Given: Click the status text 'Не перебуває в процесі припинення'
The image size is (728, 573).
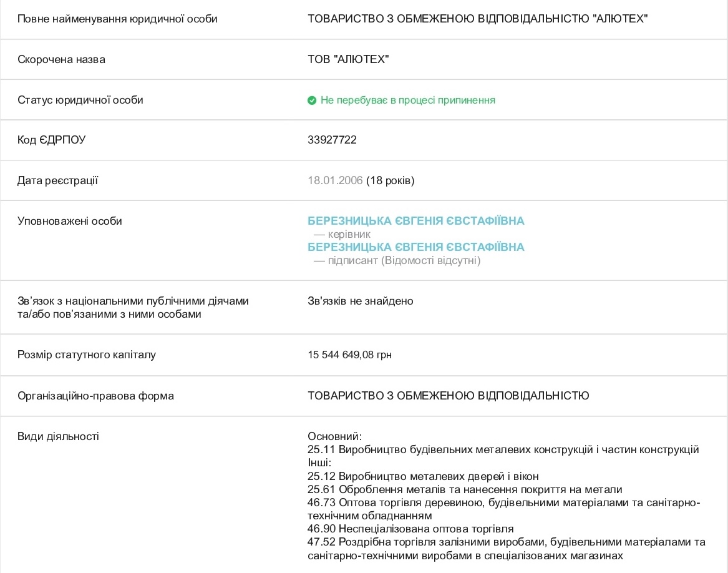Looking at the screenshot, I should 407,100.
